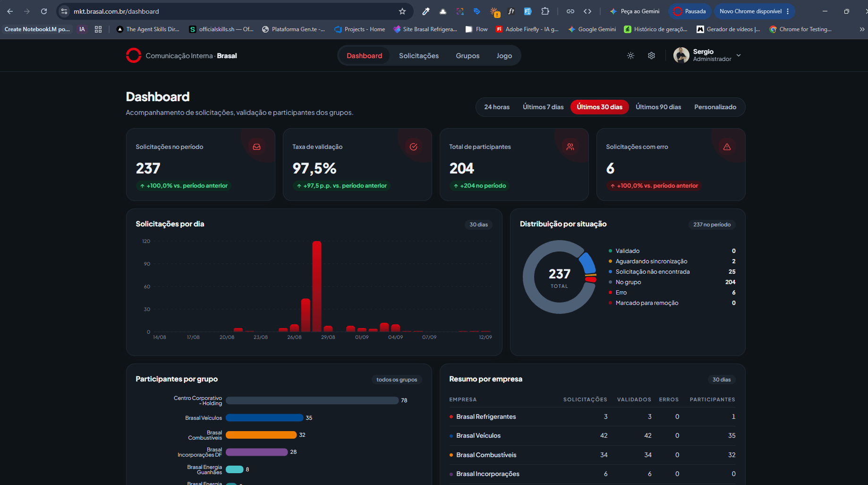Click SOLICITAÇÕES column header
The image size is (868, 485).
click(585, 399)
